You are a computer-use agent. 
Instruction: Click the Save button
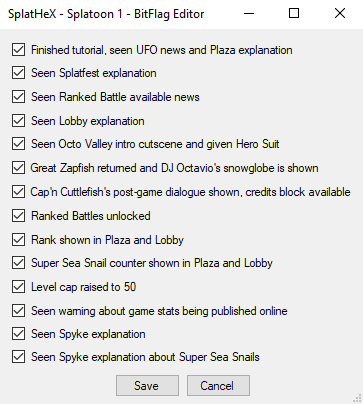click(147, 386)
